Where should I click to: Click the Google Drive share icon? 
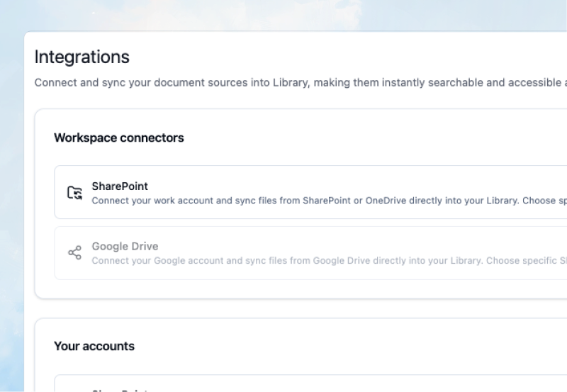75,252
